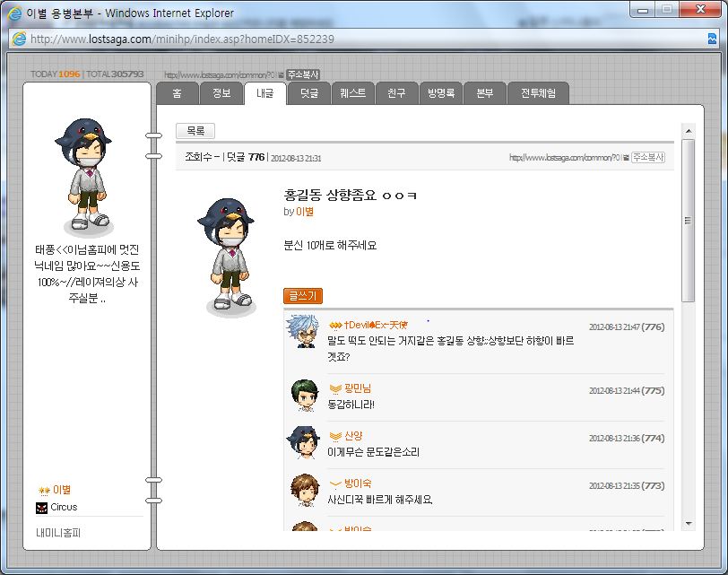Click the penguin character in the post
Screen dimensions: 728x575
pos(226,255)
